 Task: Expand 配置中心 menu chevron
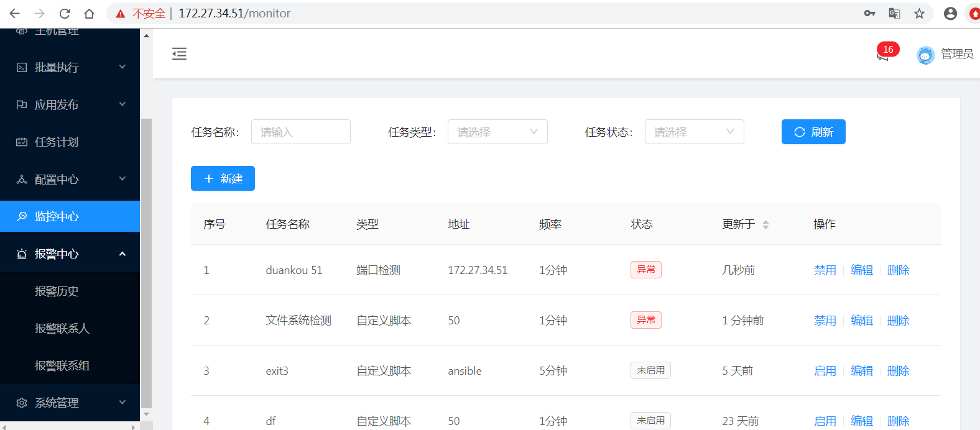tap(122, 178)
